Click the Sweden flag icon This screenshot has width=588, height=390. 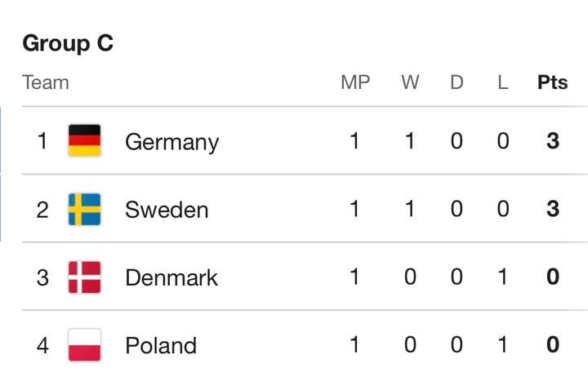84,209
